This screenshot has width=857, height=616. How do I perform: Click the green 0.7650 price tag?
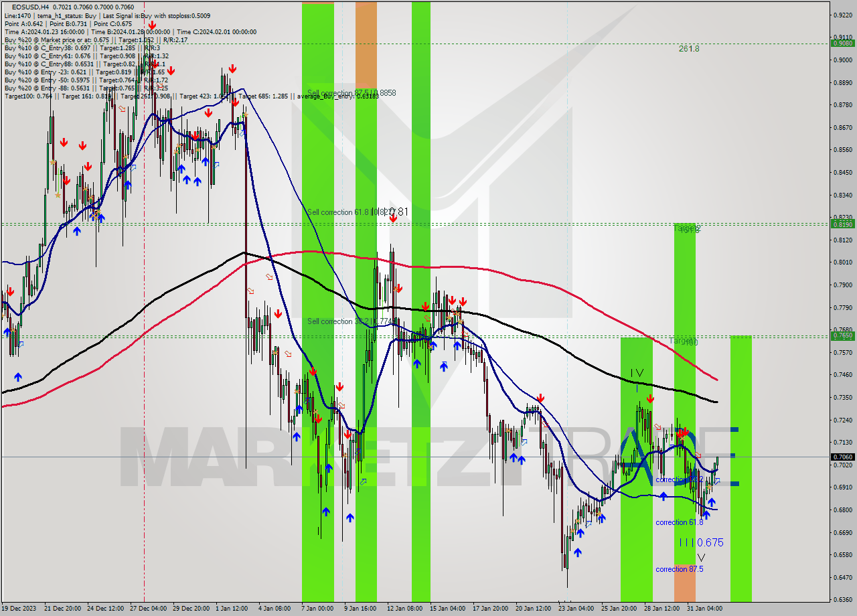(x=842, y=335)
